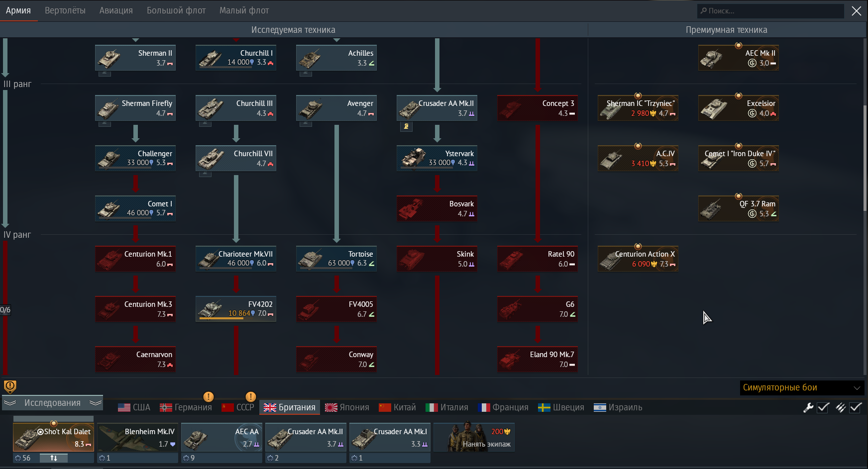The width and height of the screenshot is (868, 469).
Task: Select the Швеция nation tab
Action: coord(561,407)
